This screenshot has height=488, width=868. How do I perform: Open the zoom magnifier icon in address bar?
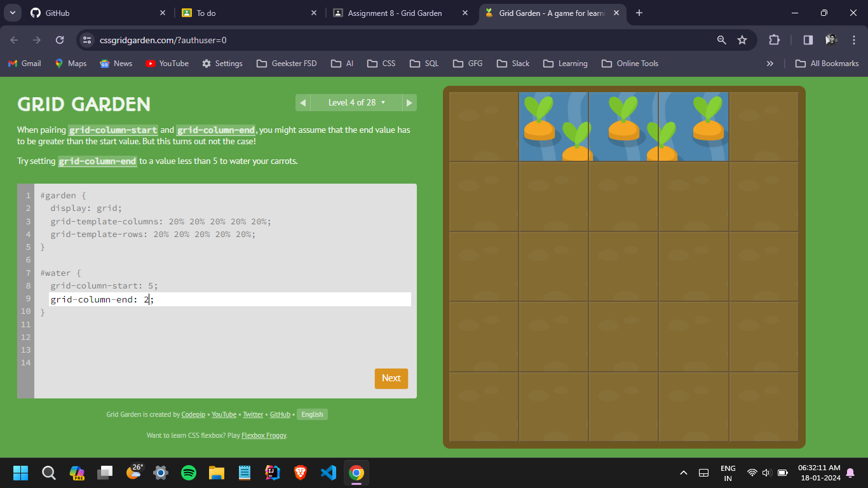point(721,40)
